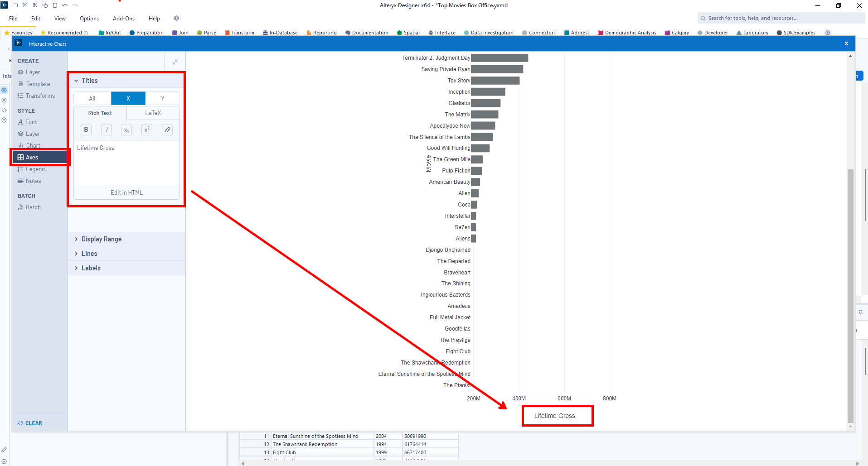Expand the Lines section
This screenshot has width=868, height=466.
coord(89,254)
